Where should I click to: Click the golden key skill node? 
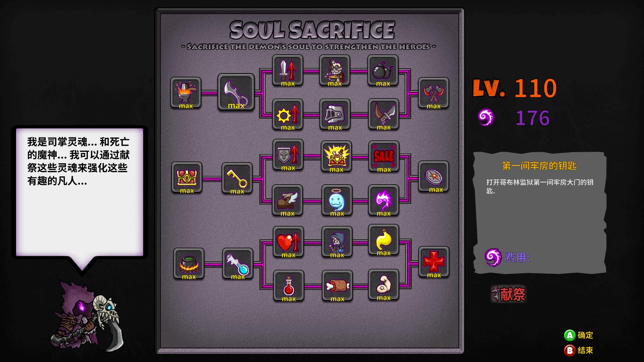coord(237,178)
